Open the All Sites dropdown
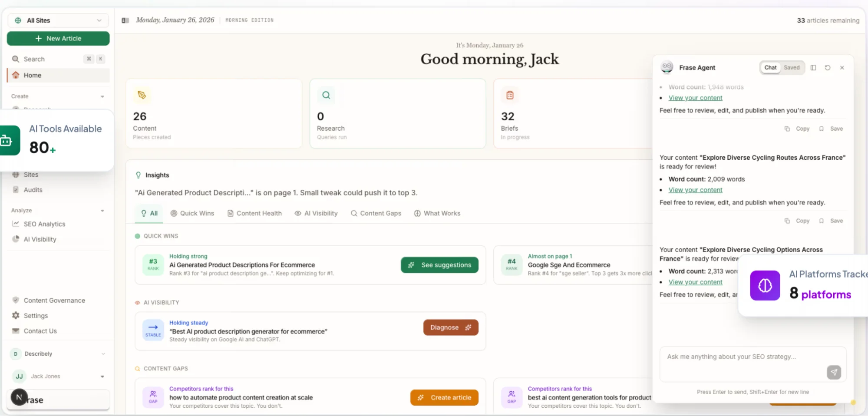 click(58, 20)
